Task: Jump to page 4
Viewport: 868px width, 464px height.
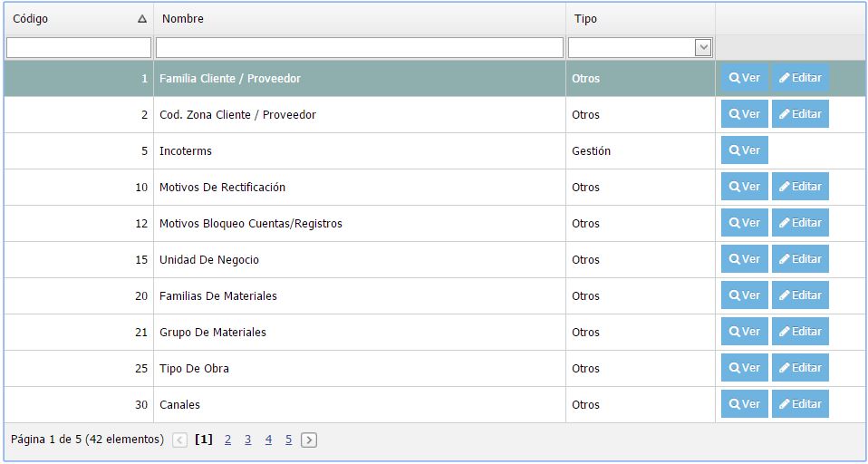Action: [268, 440]
